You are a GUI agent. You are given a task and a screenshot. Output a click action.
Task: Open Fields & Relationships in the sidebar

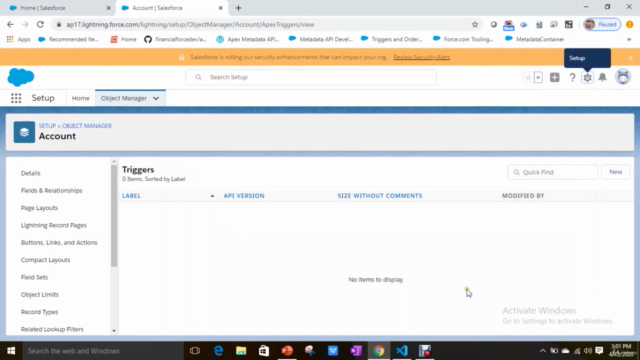[x=51, y=191]
